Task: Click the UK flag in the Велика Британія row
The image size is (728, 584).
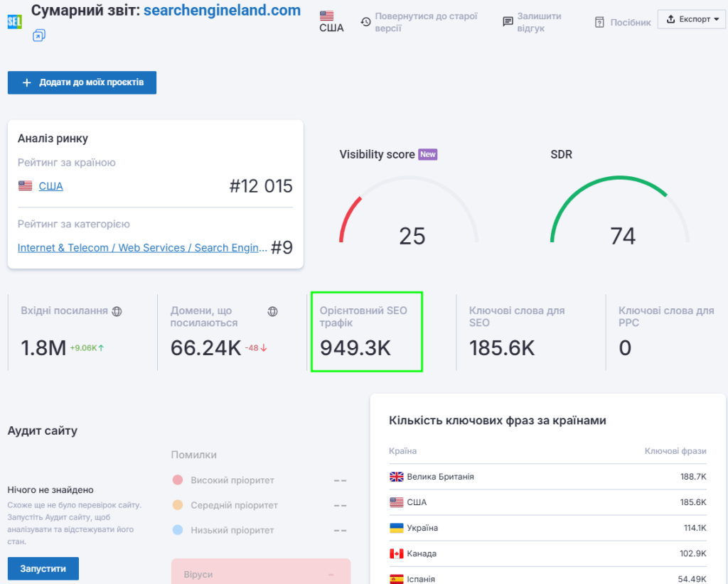Action: pos(396,477)
